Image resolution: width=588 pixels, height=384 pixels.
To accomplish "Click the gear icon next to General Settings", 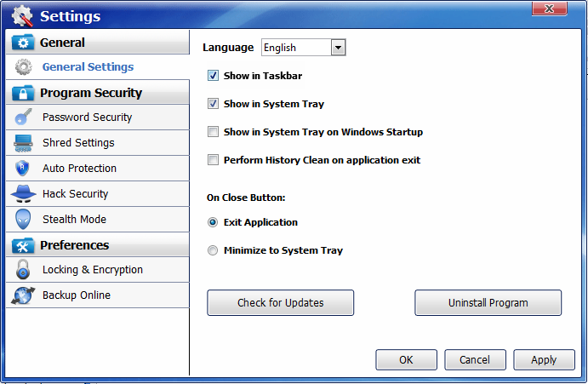I will pos(24,67).
